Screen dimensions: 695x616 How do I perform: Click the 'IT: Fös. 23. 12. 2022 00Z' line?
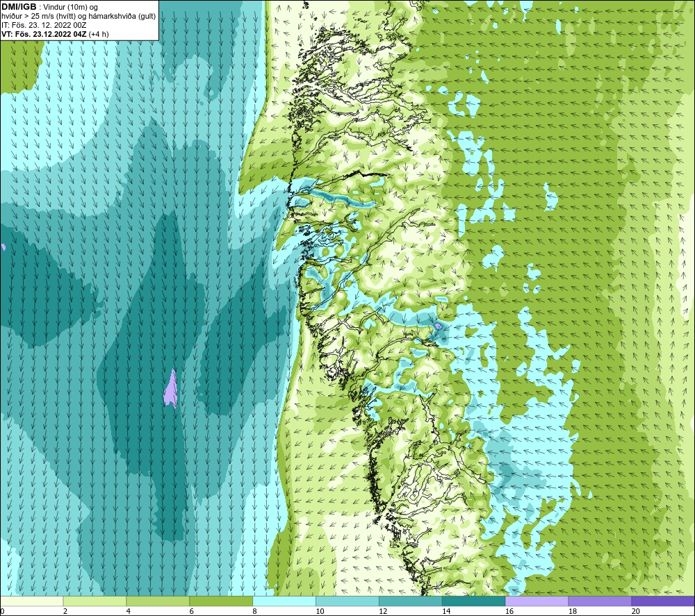click(x=44, y=25)
